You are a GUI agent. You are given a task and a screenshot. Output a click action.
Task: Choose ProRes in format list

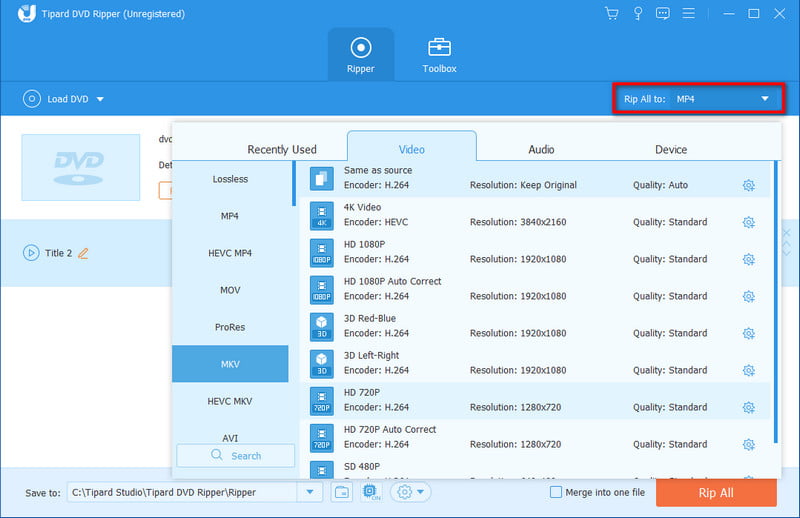tap(230, 327)
